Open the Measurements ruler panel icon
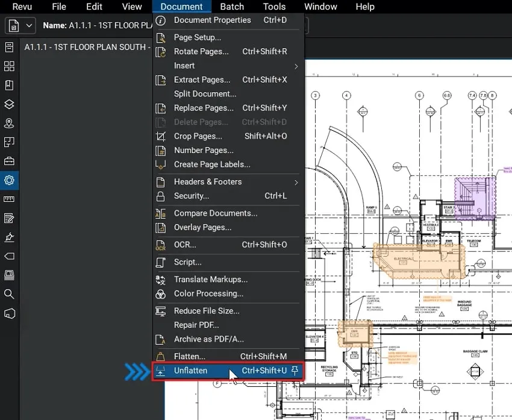Viewport: 512px width, 420px height. coord(9,199)
